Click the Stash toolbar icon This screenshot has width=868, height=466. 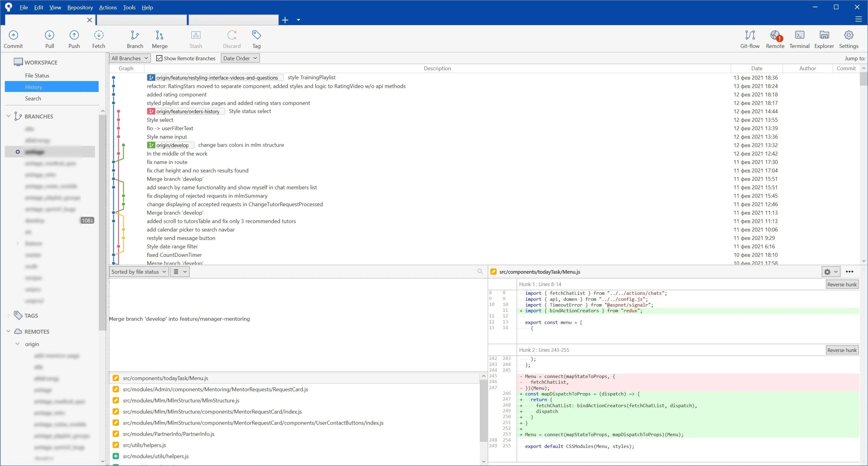point(196,35)
